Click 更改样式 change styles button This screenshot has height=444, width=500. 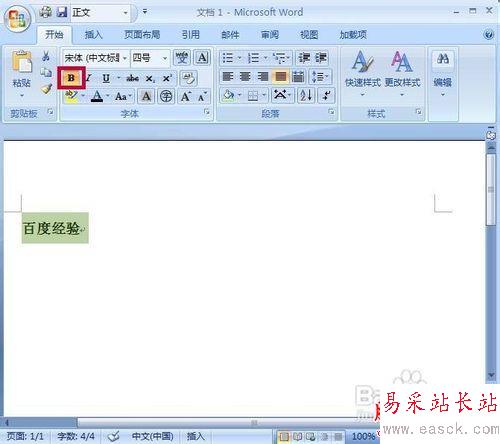(x=402, y=73)
